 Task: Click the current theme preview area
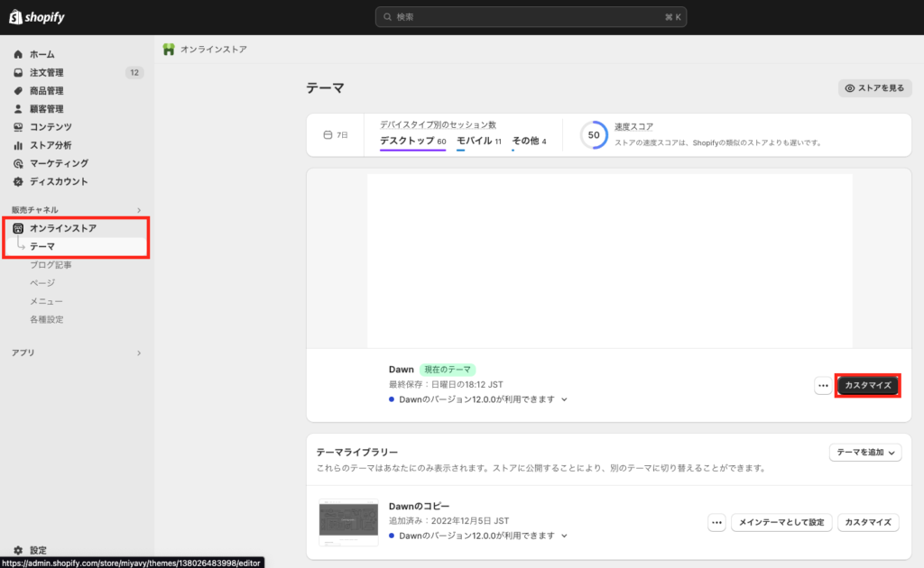tap(609, 261)
